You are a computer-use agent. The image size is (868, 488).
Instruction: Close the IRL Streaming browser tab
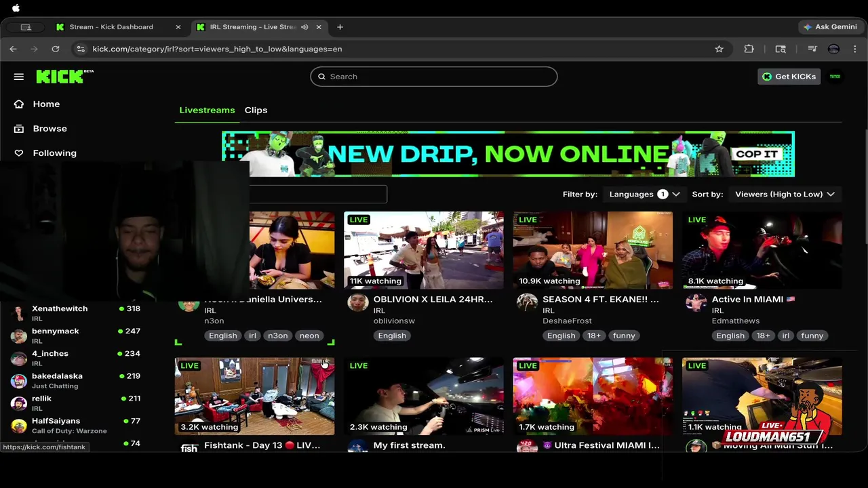[319, 27]
